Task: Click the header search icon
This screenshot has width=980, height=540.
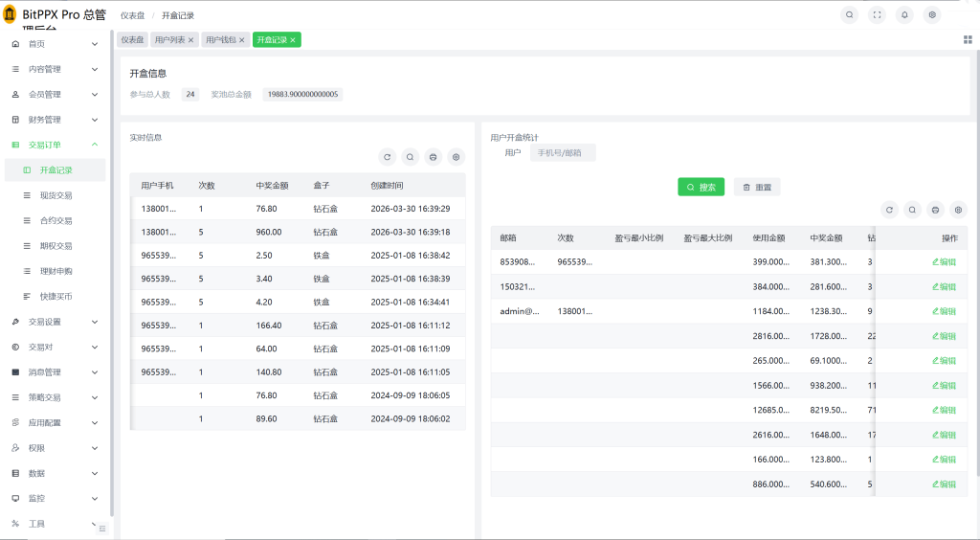Action: tap(850, 15)
